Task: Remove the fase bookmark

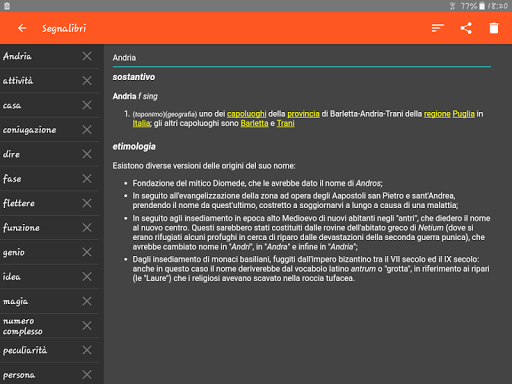Action: tap(87, 179)
